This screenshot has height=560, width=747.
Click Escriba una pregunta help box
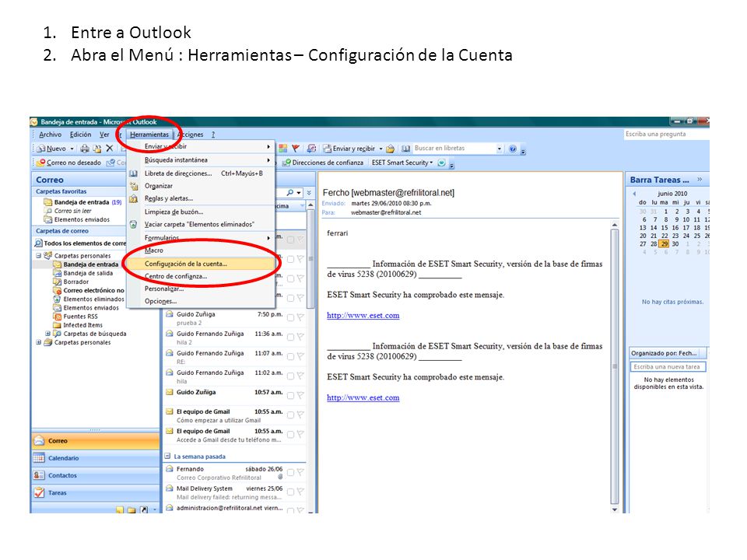click(666, 135)
